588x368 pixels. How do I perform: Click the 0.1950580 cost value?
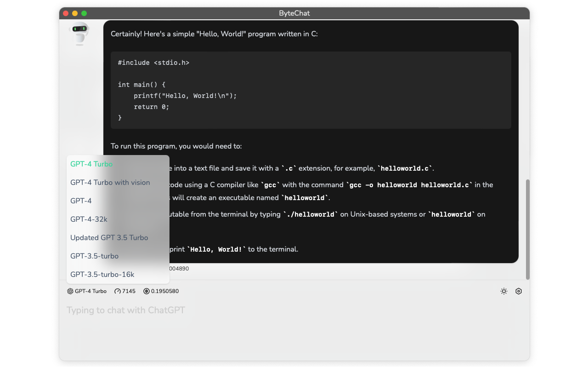click(x=165, y=291)
